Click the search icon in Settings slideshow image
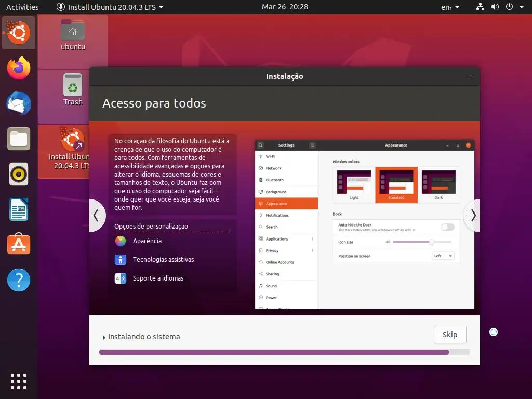 click(260, 145)
